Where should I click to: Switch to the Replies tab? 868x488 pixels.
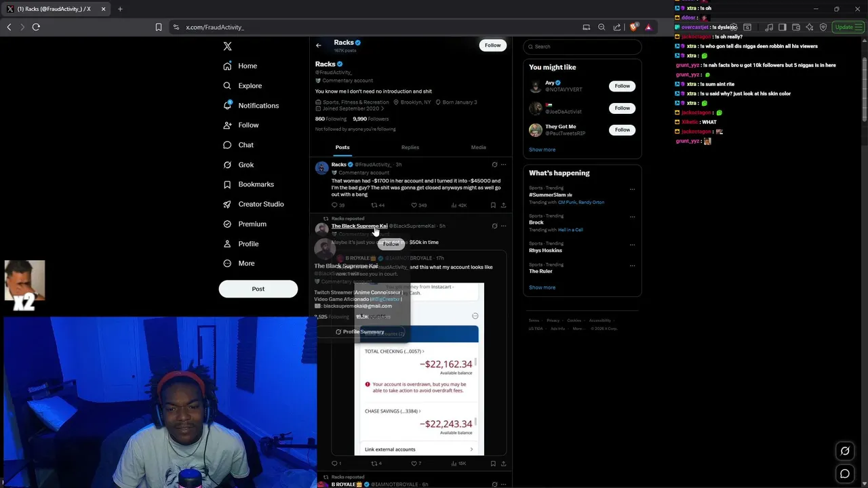point(410,147)
